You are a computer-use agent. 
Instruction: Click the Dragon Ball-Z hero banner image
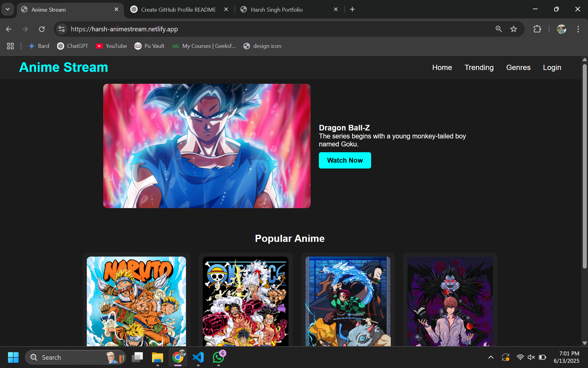[x=207, y=146]
